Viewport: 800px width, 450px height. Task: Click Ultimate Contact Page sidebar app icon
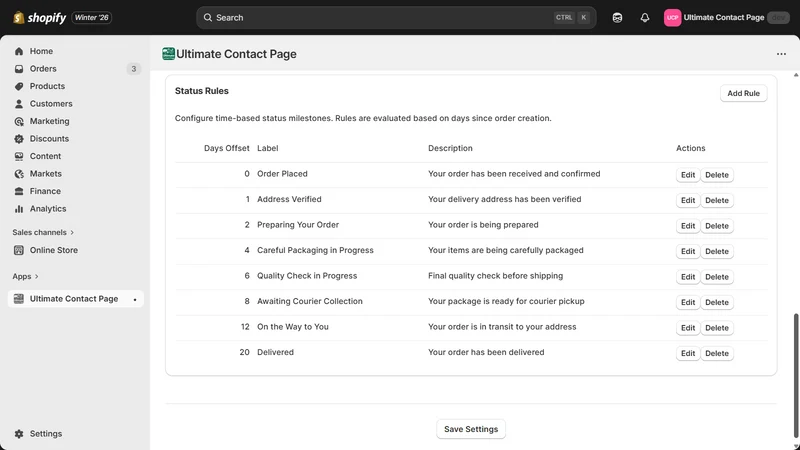[19, 299]
